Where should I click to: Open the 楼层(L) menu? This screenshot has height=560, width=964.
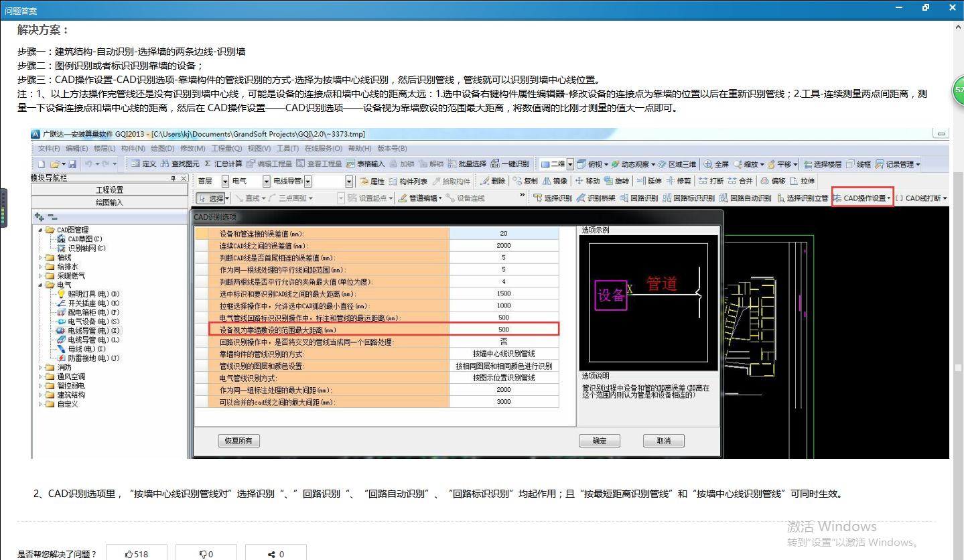(105, 148)
